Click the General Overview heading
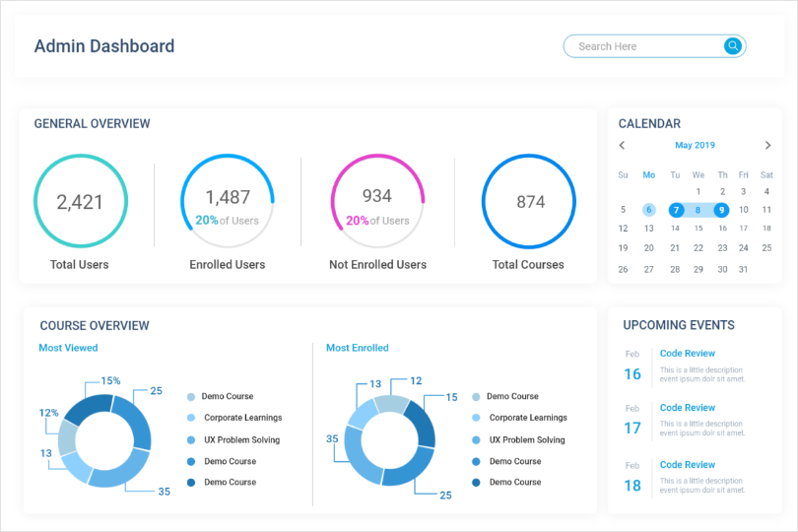 tap(93, 124)
